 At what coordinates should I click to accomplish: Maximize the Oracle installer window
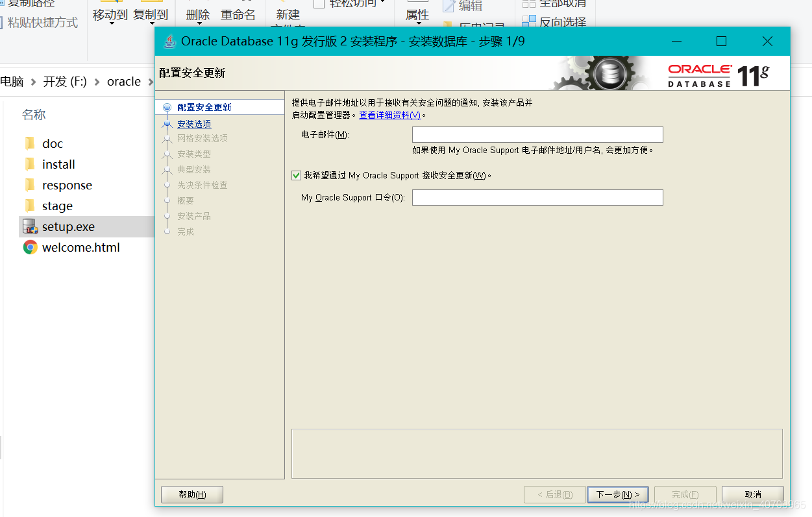tap(721, 42)
